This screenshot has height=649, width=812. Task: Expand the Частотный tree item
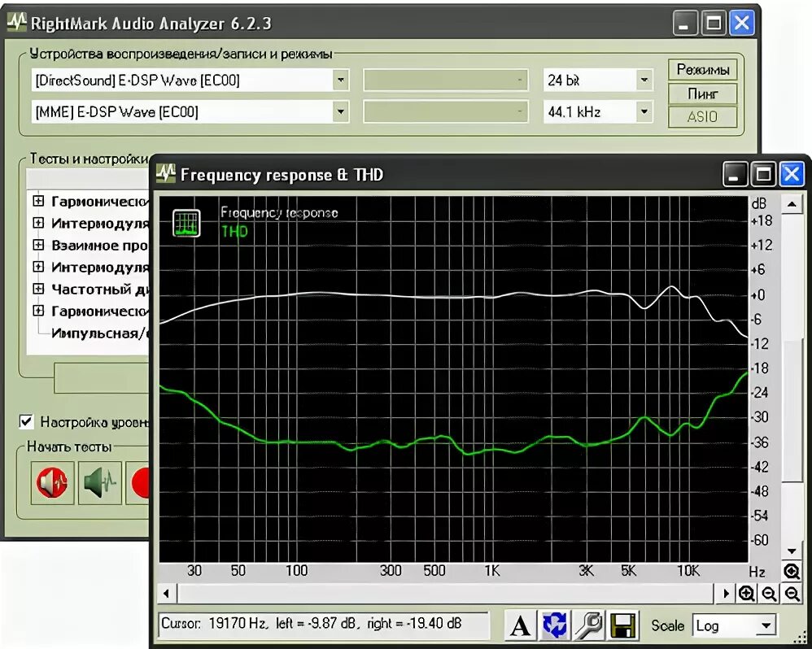tap(38, 288)
